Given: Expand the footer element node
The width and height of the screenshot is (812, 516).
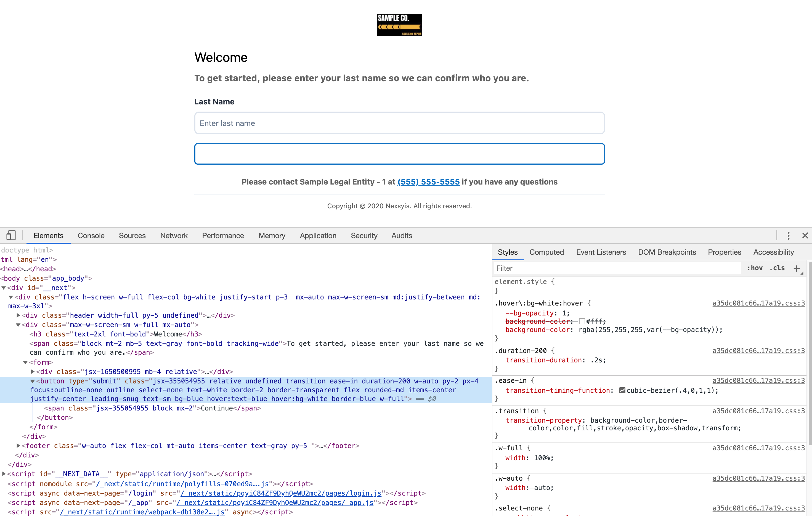Looking at the screenshot, I should coord(18,446).
